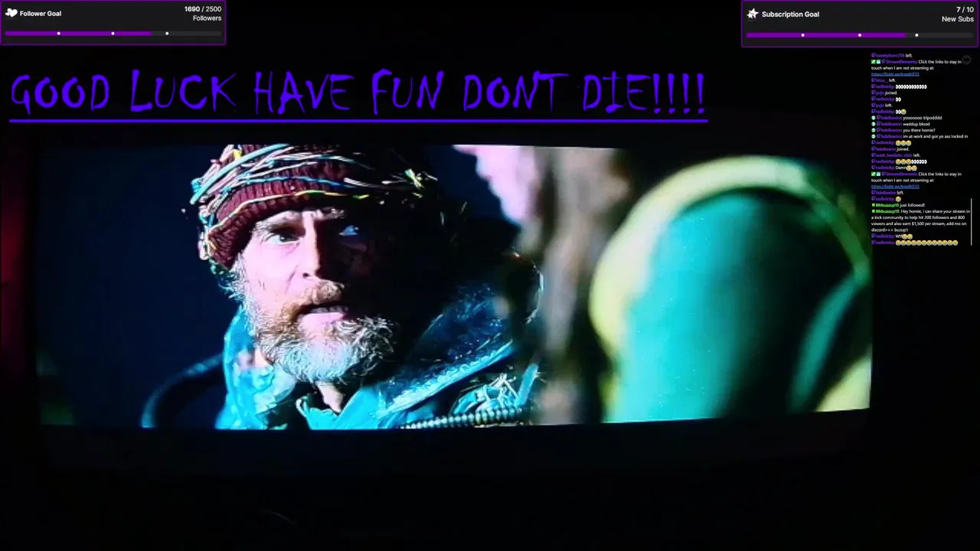Click "scott_beeliztic_ohio left." chat line
980x551 pixels.
(x=896, y=155)
